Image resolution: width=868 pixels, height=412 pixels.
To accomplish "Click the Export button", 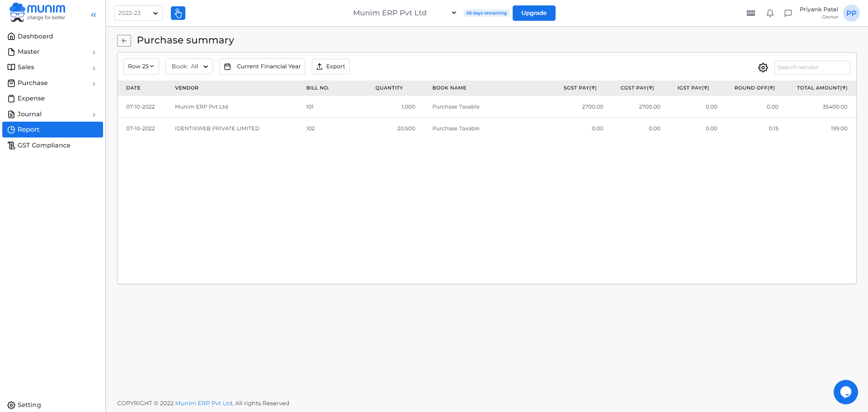I will (x=331, y=66).
